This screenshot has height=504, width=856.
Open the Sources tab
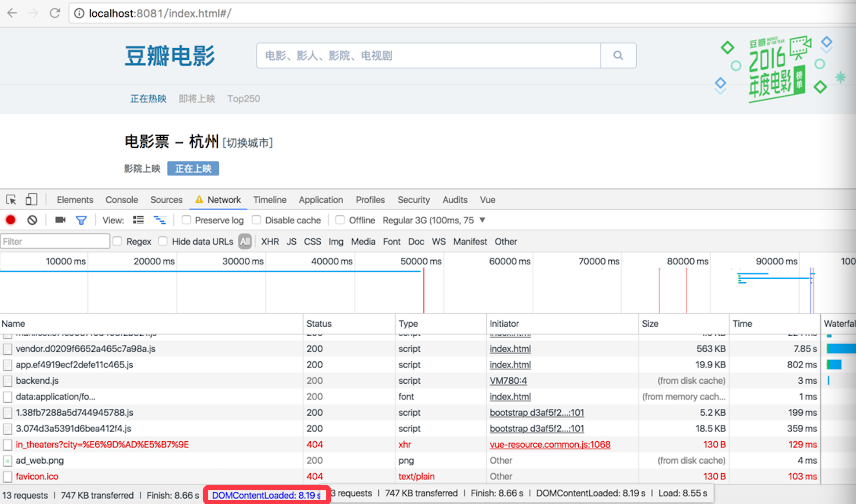166,200
